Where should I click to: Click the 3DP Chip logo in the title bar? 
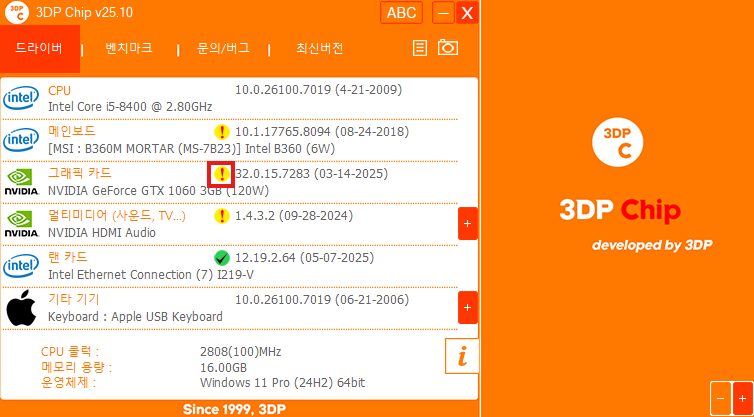[17, 13]
